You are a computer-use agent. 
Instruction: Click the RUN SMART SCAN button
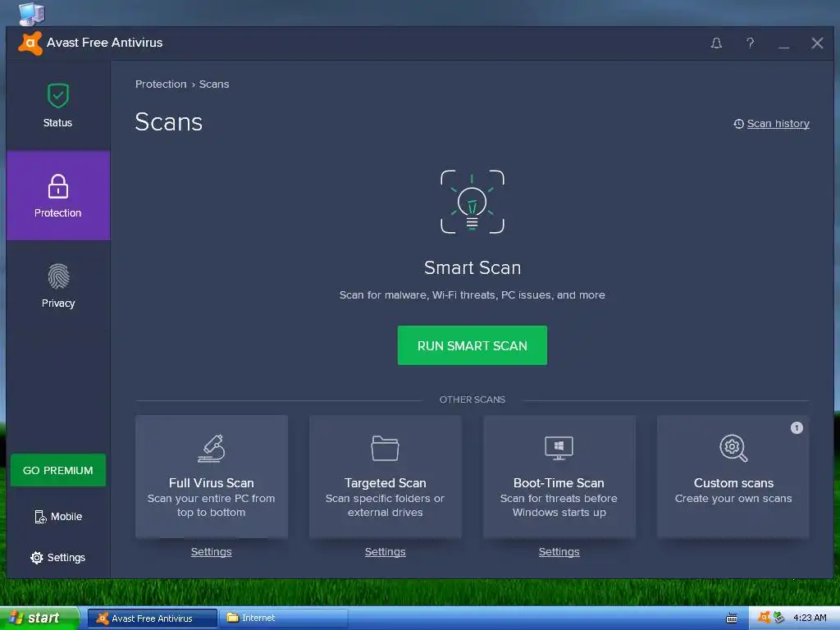coord(472,345)
